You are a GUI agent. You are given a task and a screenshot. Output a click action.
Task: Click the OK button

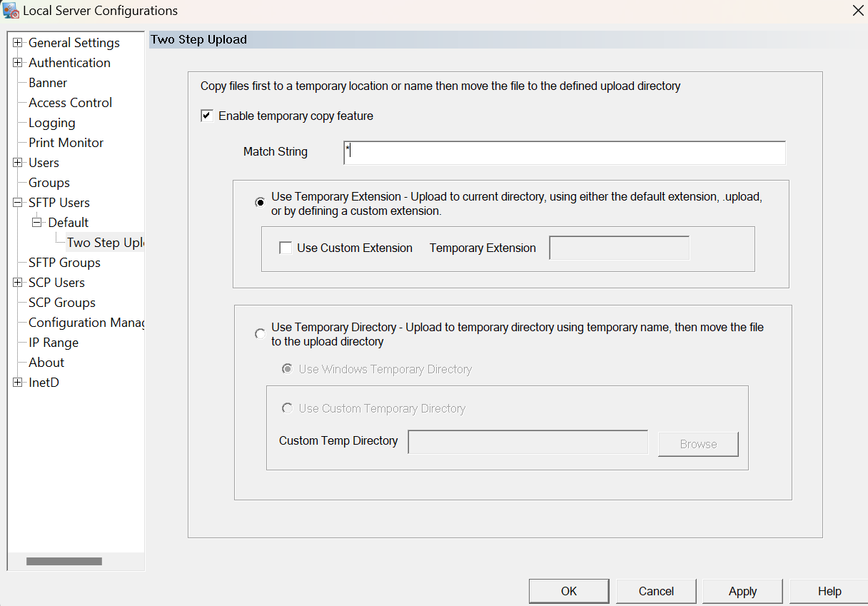(569, 591)
